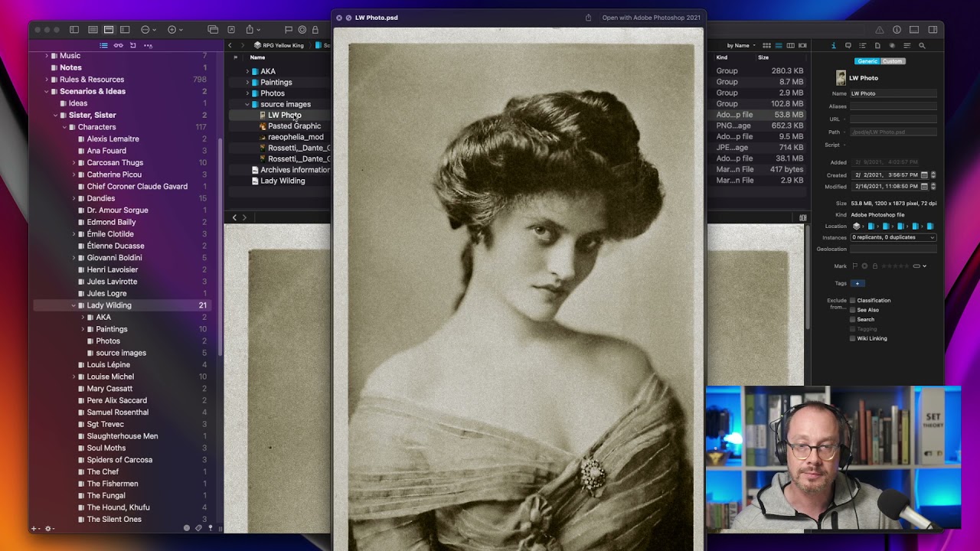
Task: Switch item list to icon grid view
Action: [767, 45]
